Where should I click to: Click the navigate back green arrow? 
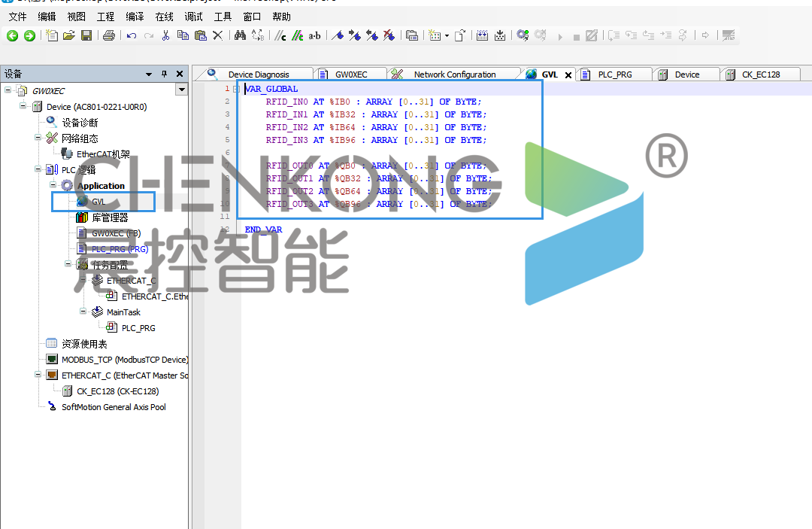[x=13, y=35]
